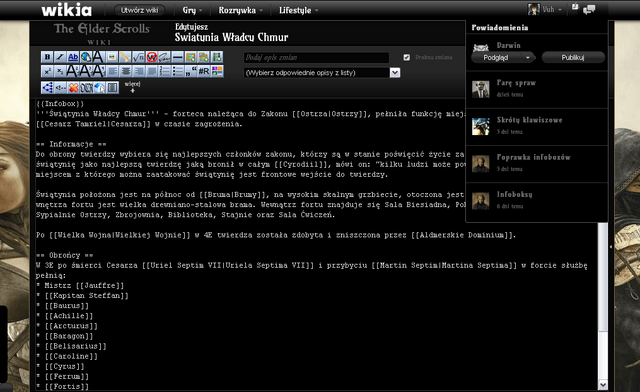The image size is (640, 392).
Task: Click the Podgląd preview button
Action: click(496, 58)
